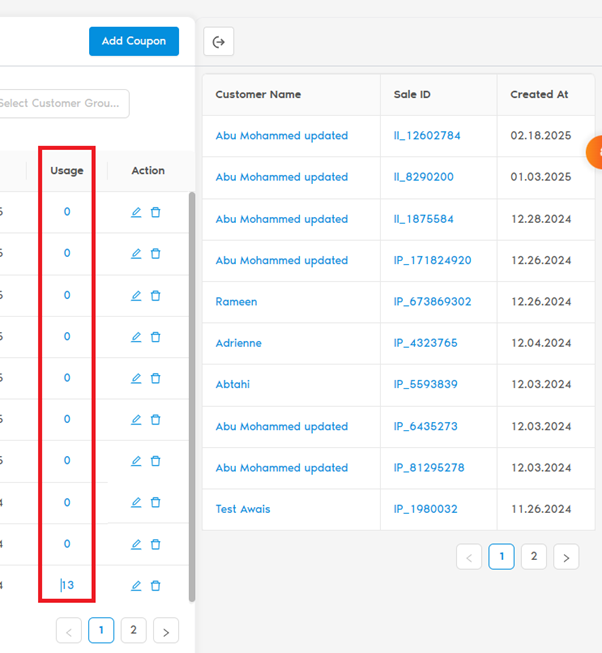
Task: Open the Select Customer Group dropdown
Action: coord(64,103)
